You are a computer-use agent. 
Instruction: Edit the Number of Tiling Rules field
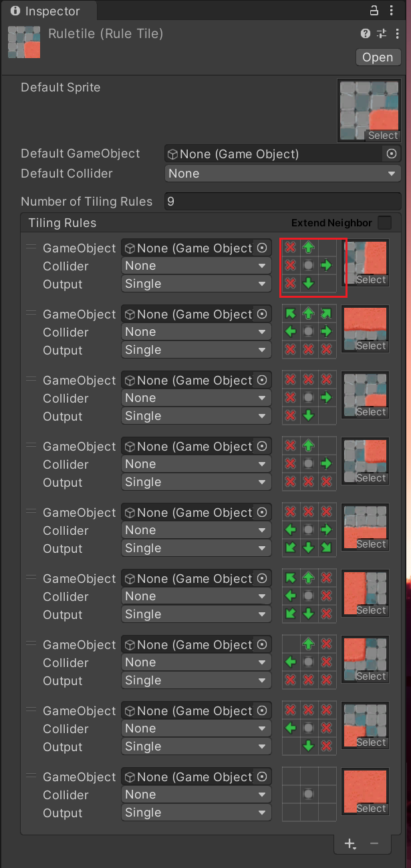pos(282,201)
